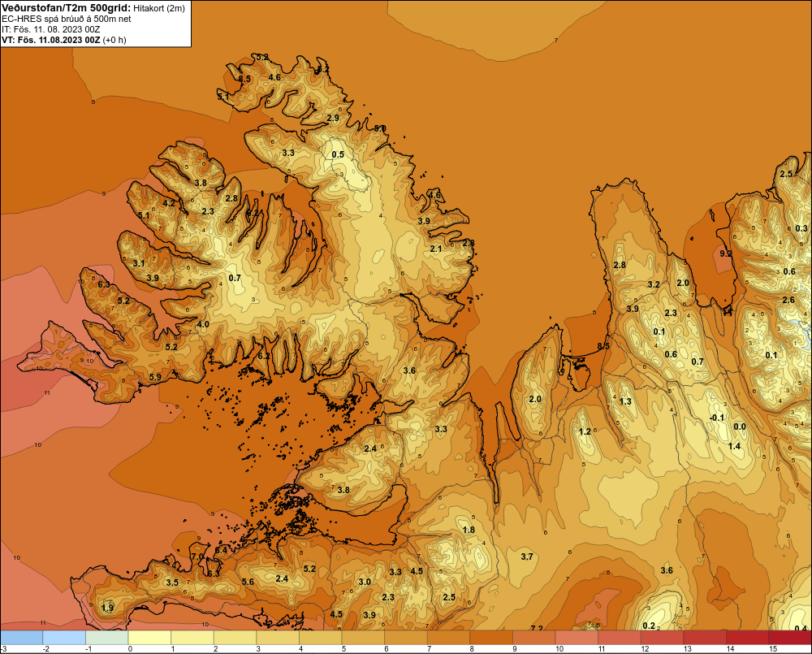This screenshot has width=812, height=654.
Task: Click the temperature value '0.0'
Action: click(x=740, y=427)
